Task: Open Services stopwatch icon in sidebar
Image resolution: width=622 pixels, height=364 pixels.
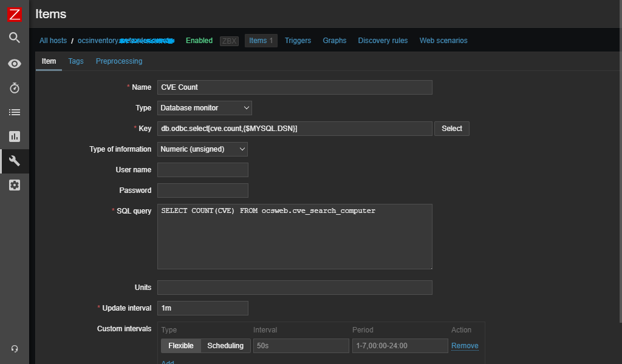Action: pos(15,88)
